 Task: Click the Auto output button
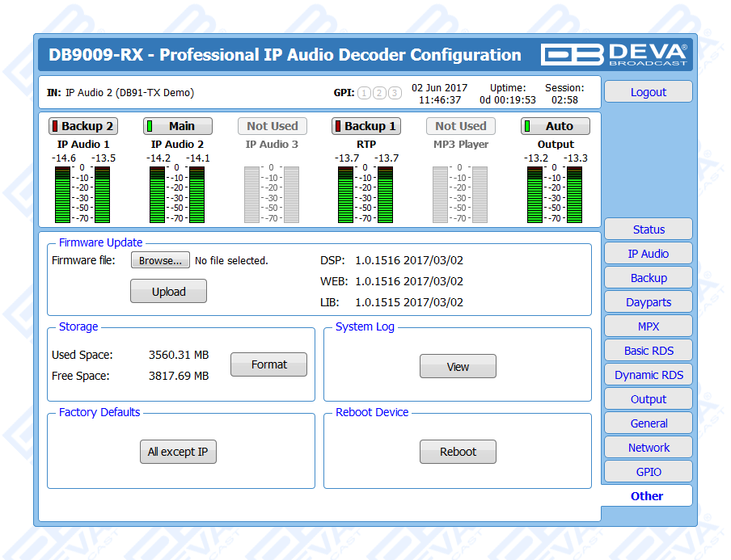555,126
